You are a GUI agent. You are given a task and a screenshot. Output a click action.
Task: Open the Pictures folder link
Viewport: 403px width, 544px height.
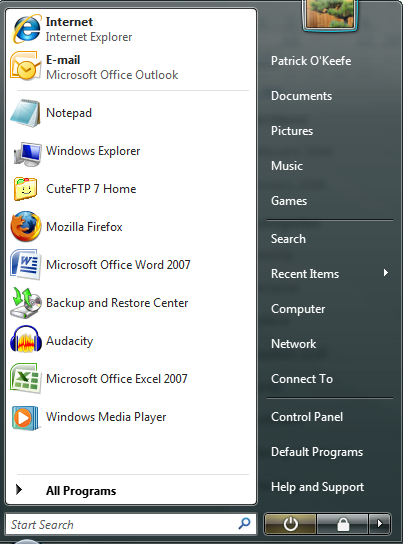pyautogui.click(x=292, y=131)
